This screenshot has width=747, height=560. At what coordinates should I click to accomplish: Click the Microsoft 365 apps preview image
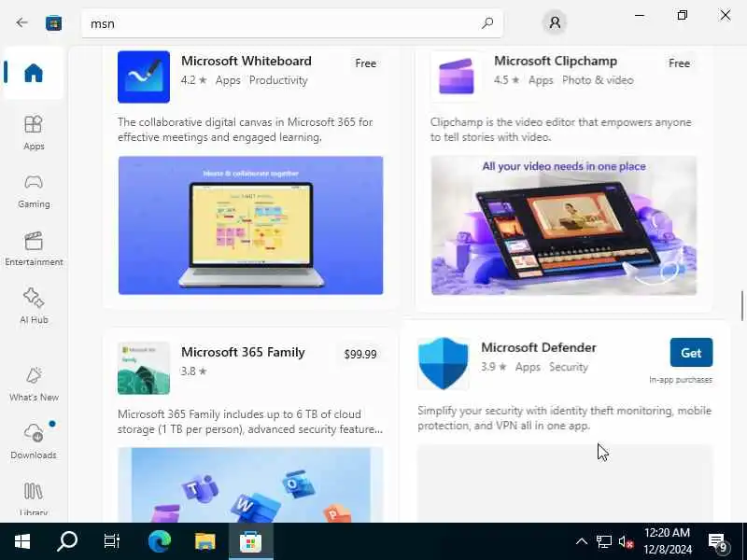(250, 484)
